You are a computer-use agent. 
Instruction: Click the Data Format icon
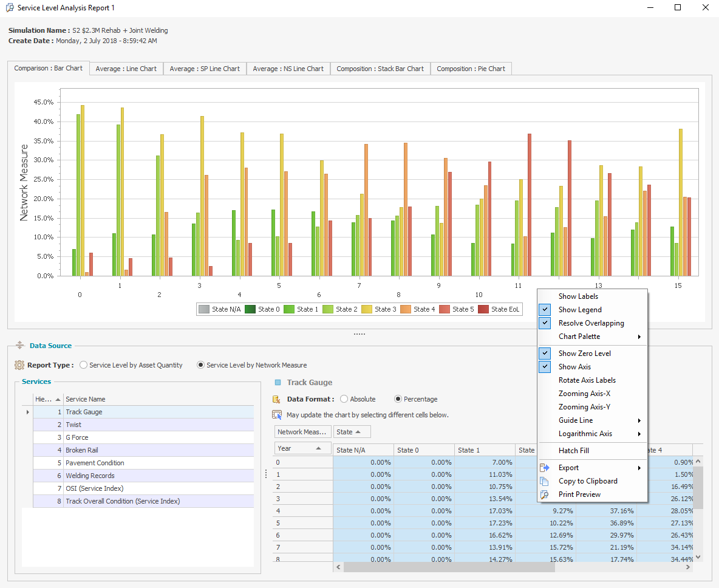[277, 399]
